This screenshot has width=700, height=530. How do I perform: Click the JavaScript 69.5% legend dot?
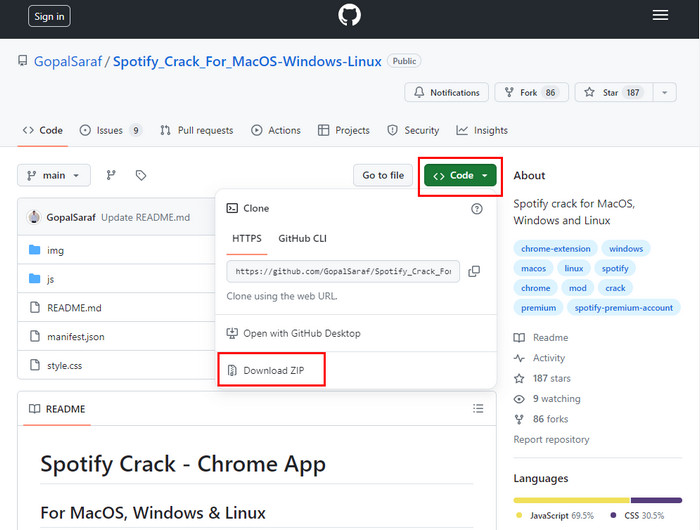(x=519, y=515)
